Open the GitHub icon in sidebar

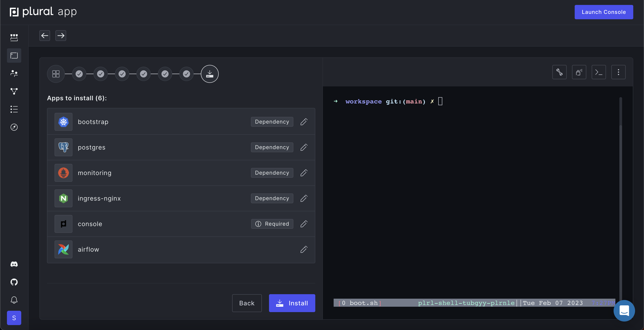[14, 282]
